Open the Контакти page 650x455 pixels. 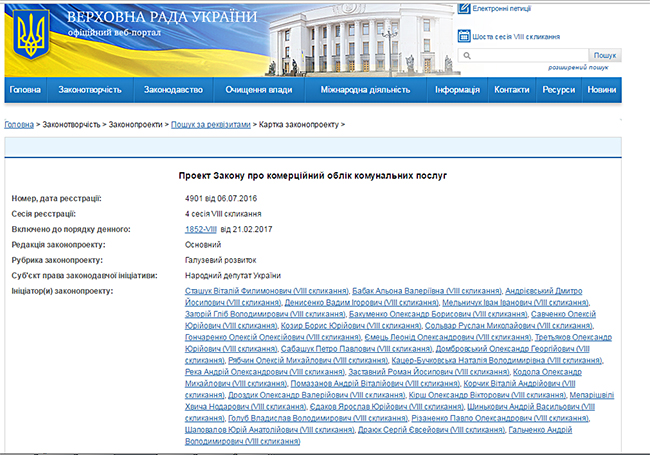tap(512, 90)
